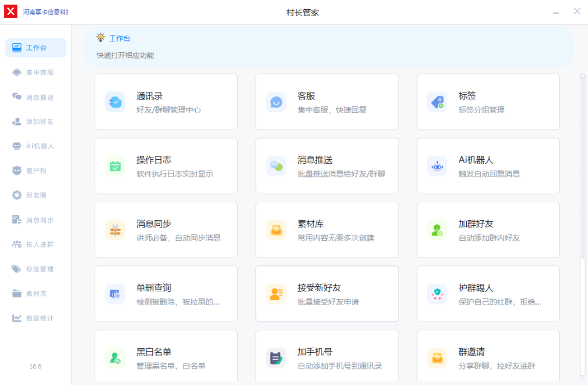Screen dimensions: 588x385
Task: Click the 素材库 card orange box icon
Action: tap(276, 230)
